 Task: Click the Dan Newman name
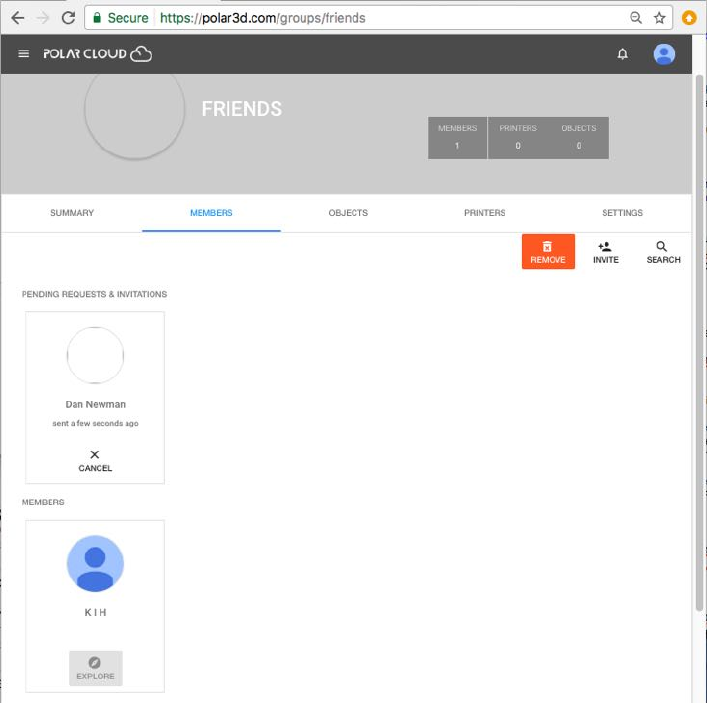point(96,404)
